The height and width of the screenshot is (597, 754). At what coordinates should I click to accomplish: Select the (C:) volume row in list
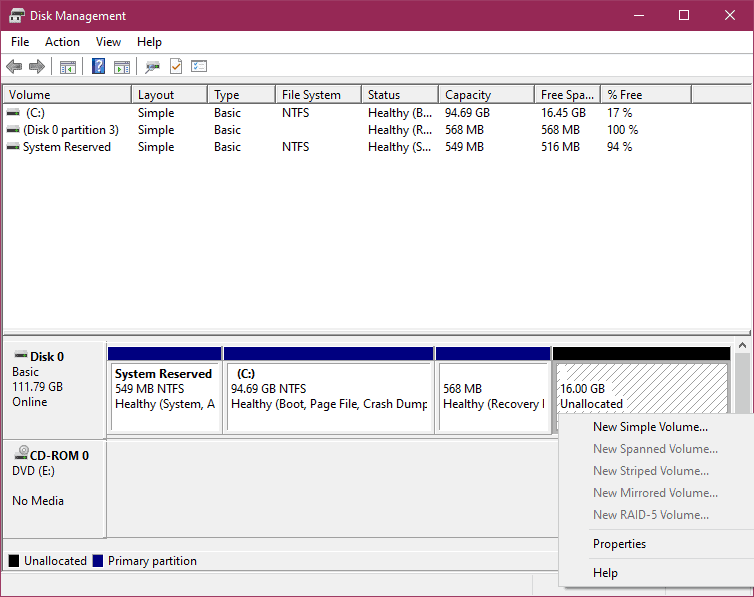tap(36, 113)
